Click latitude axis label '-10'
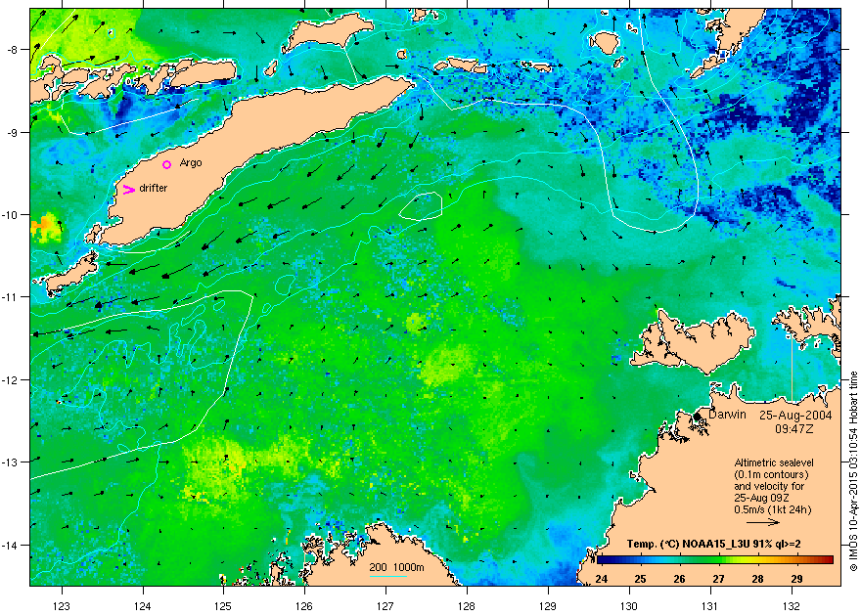Screen dimensions: 861x616 pos(11,214)
